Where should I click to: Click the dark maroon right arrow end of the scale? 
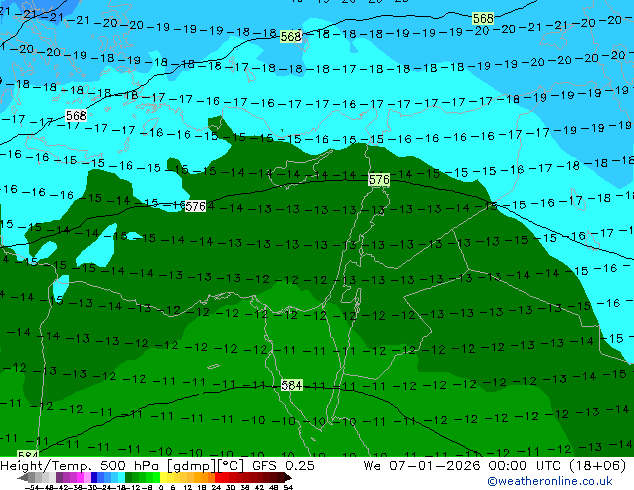(287, 478)
